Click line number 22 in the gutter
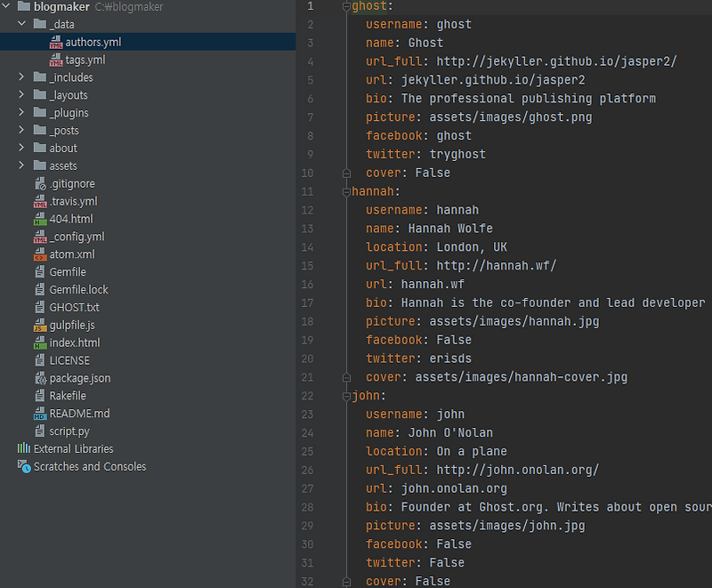The height and width of the screenshot is (588, 712). click(x=307, y=395)
